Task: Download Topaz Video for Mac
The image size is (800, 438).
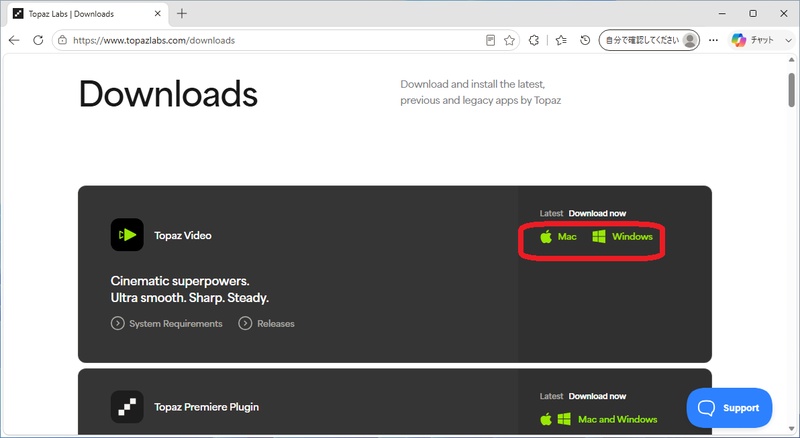Action: 567,236
